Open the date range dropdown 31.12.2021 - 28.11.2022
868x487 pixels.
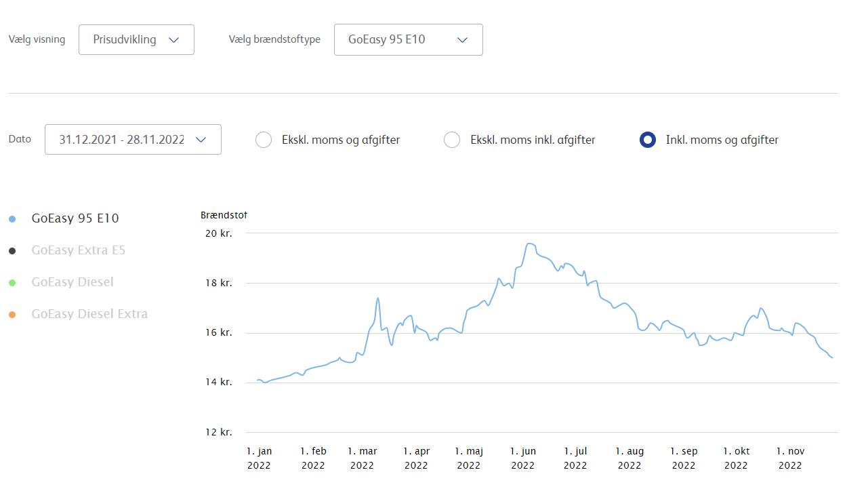(133, 140)
